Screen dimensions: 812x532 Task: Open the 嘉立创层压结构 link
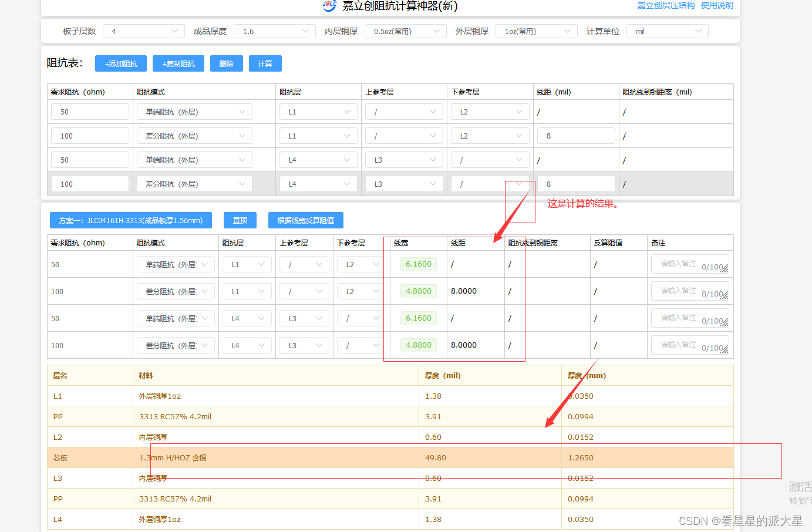[x=666, y=5]
